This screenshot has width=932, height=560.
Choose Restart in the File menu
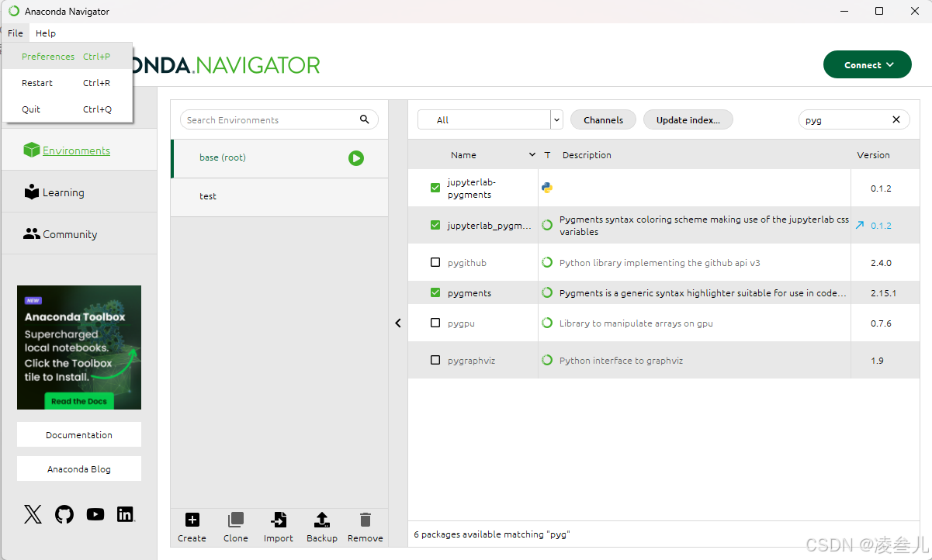coord(67,83)
